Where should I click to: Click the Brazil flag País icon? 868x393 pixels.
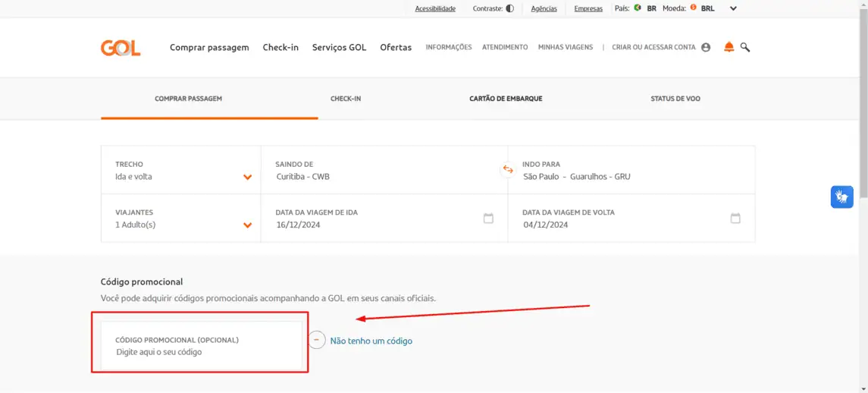click(638, 8)
